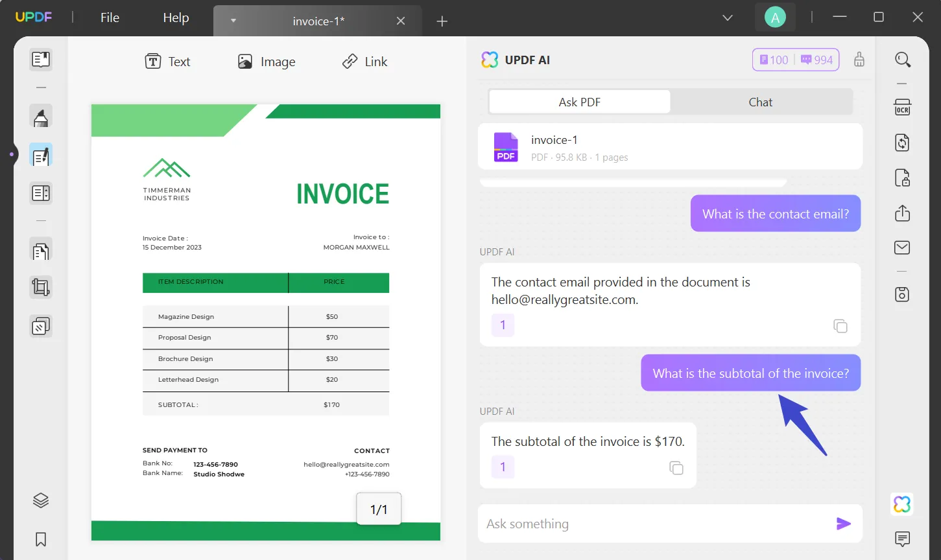Click "15 December 2023" invoice date
The width and height of the screenshot is (941, 560).
pyautogui.click(x=172, y=248)
